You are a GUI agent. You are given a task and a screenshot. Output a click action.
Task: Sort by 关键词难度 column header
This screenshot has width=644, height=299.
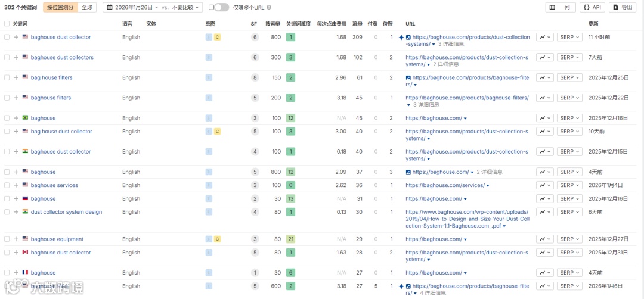click(x=299, y=24)
